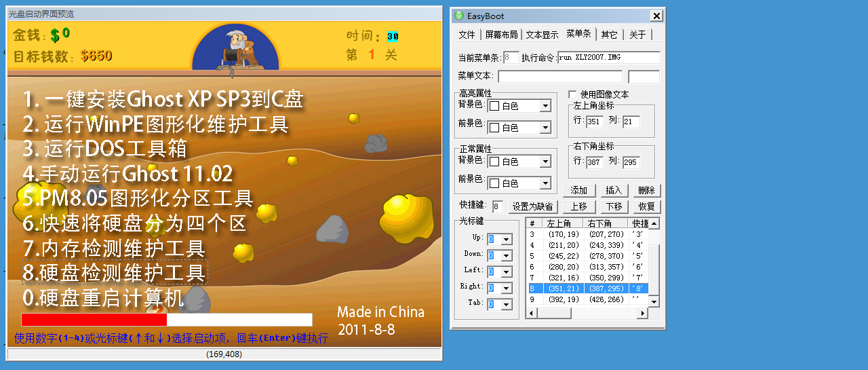Open the 关于 tab
This screenshot has width=868, height=370.
(637, 35)
